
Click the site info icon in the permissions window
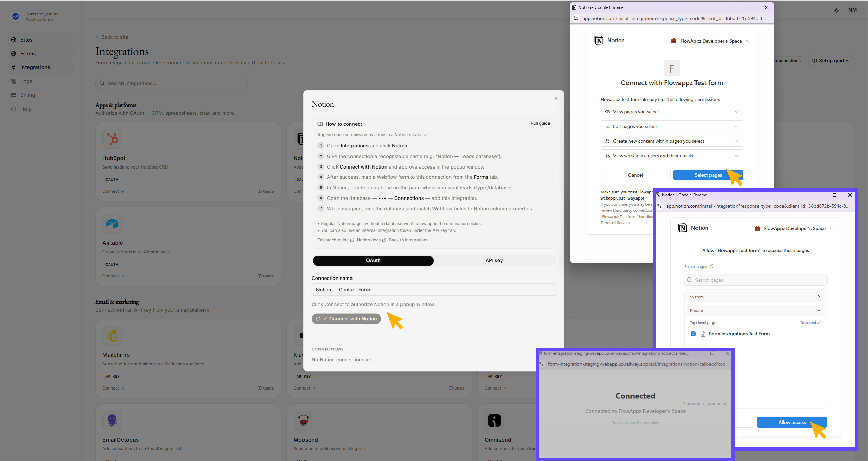point(576,18)
